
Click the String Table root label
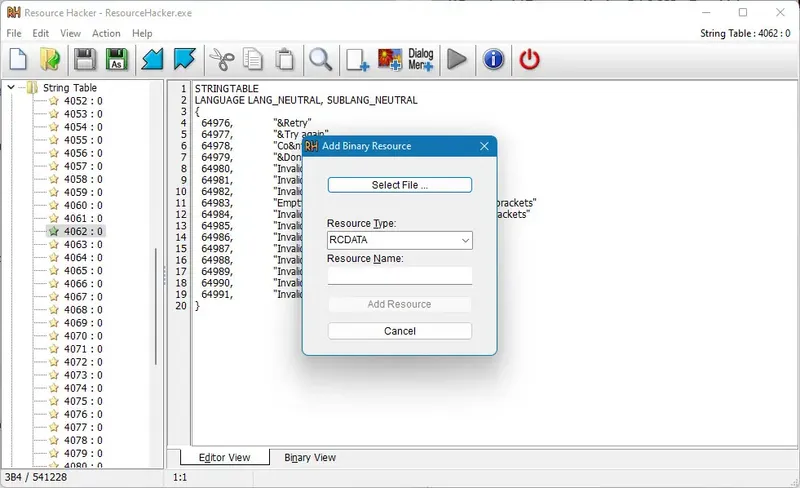pos(70,88)
